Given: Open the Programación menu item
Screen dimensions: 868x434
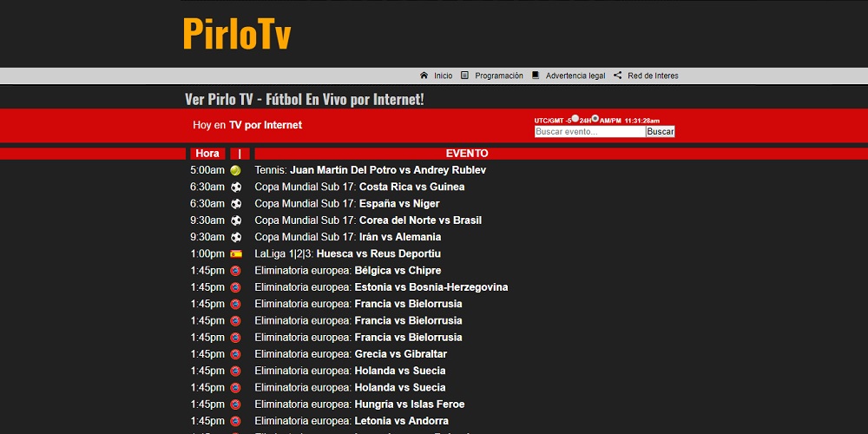Looking at the screenshot, I should click(x=499, y=76).
